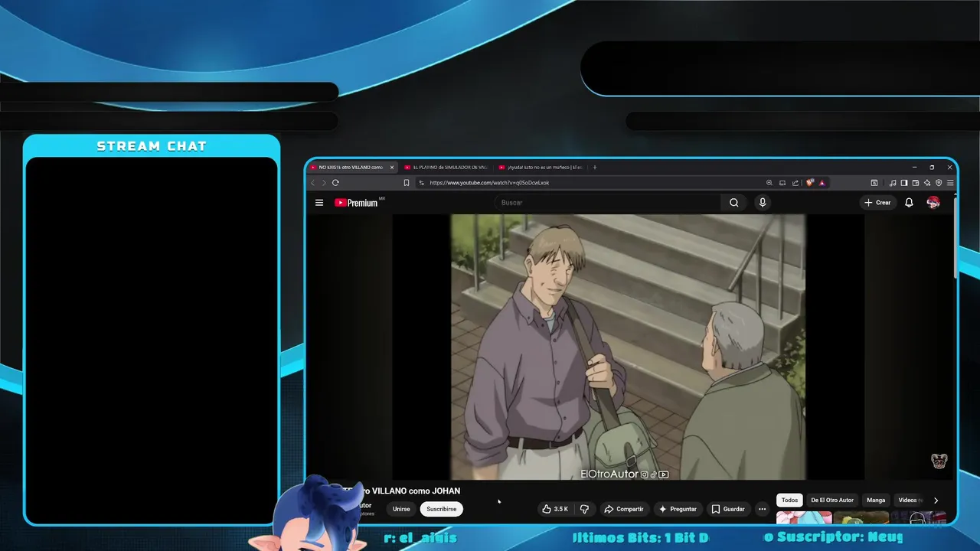The height and width of the screenshot is (551, 980).
Task: Click the Guardar save button
Action: (x=727, y=509)
